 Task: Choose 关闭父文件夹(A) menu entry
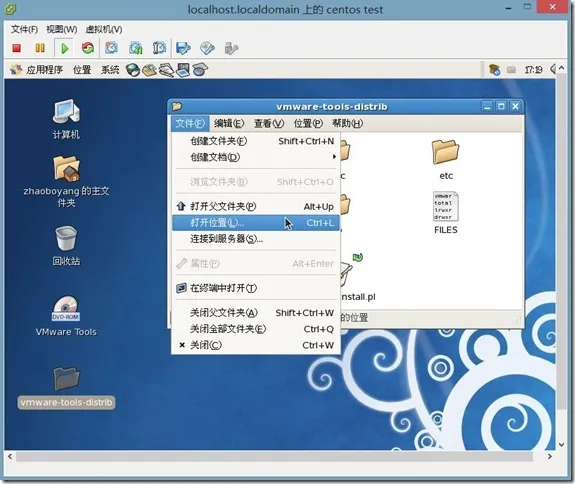(x=256, y=313)
